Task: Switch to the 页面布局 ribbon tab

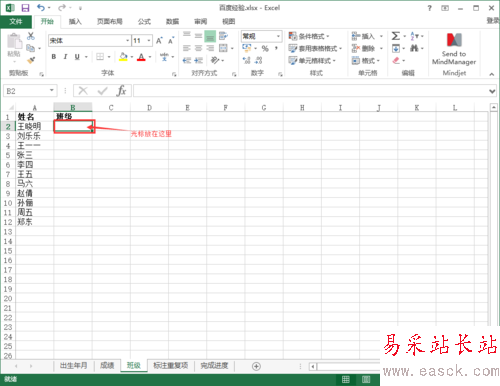Action: coord(110,22)
